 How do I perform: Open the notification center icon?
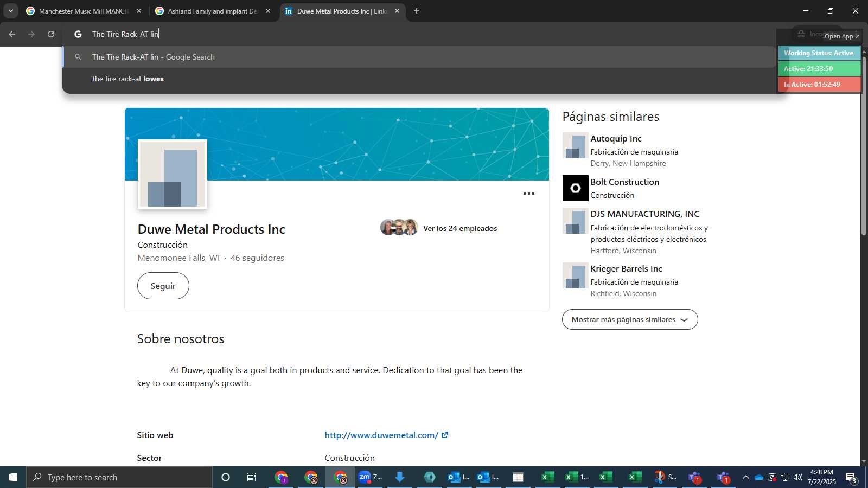pyautogui.click(x=851, y=478)
